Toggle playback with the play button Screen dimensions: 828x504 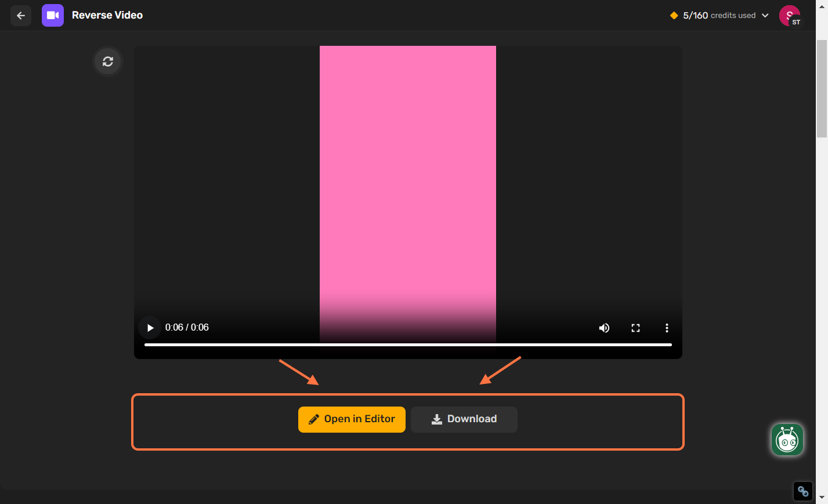[150, 327]
